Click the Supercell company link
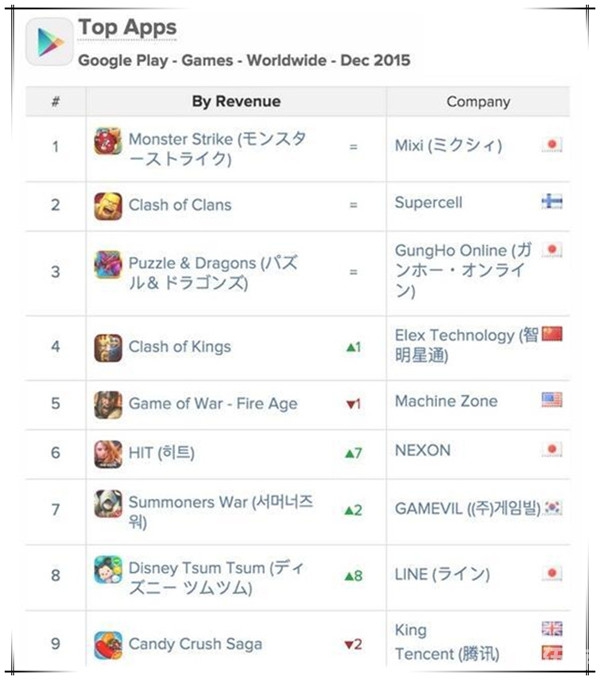600x680 pixels. pyautogui.click(x=428, y=203)
